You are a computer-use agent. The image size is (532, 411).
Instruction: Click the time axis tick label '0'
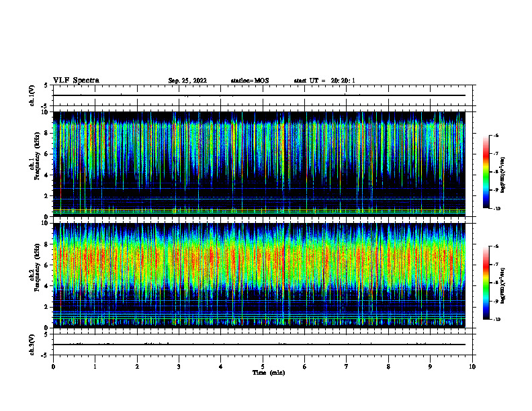(x=53, y=367)
